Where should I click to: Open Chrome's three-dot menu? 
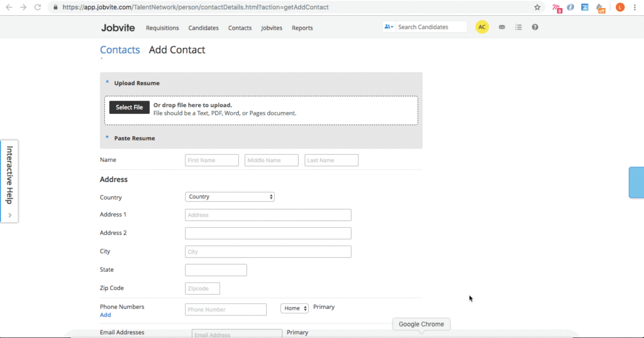pyautogui.click(x=636, y=8)
